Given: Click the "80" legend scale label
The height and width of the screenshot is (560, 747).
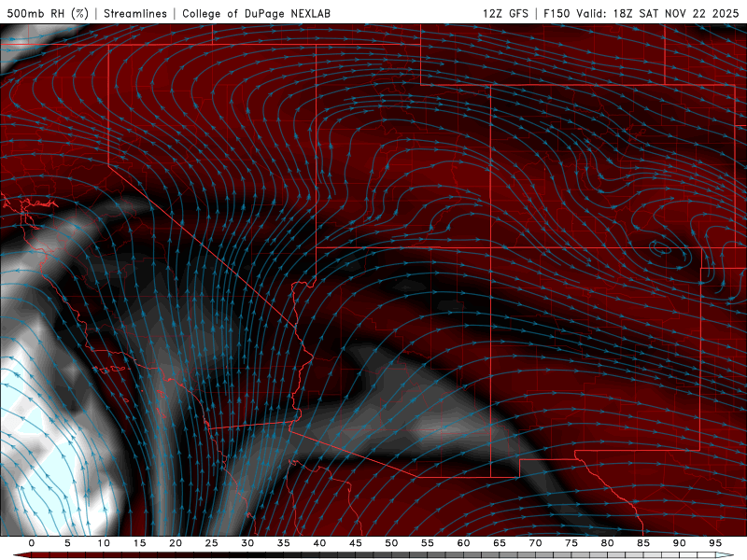Looking at the screenshot, I should (x=607, y=543).
